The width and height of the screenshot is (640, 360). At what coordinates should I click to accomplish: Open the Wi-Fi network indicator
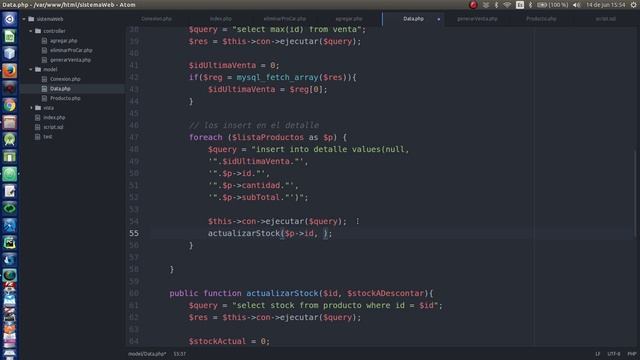507,5
